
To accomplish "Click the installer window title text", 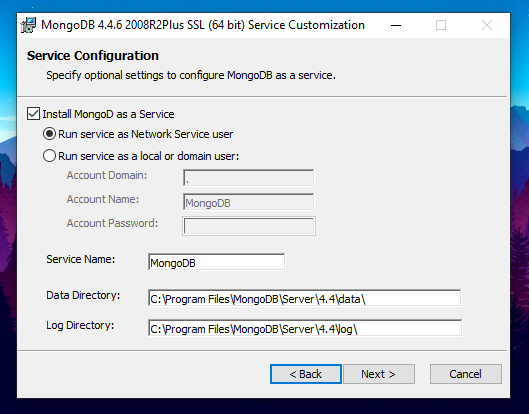I will click(203, 25).
